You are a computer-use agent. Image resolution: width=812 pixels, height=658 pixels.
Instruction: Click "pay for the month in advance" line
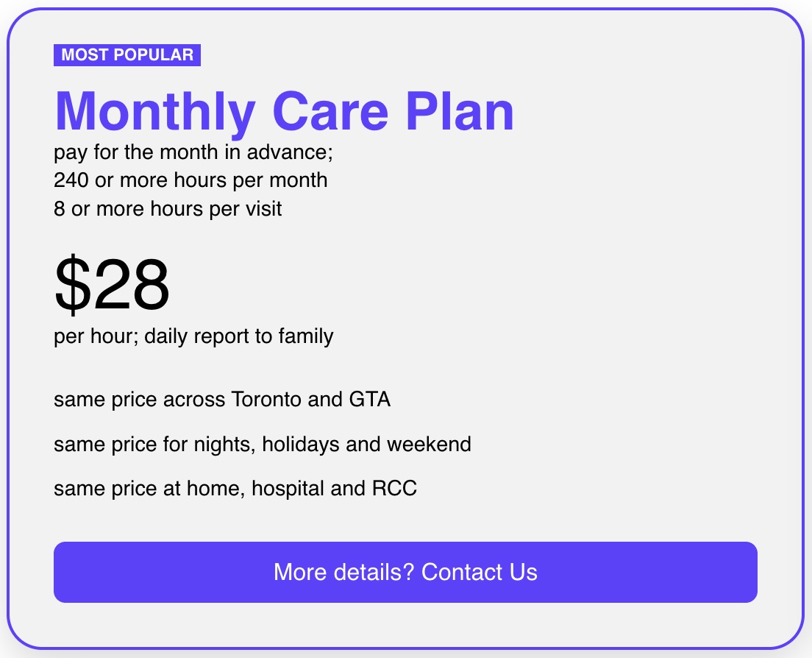193,152
